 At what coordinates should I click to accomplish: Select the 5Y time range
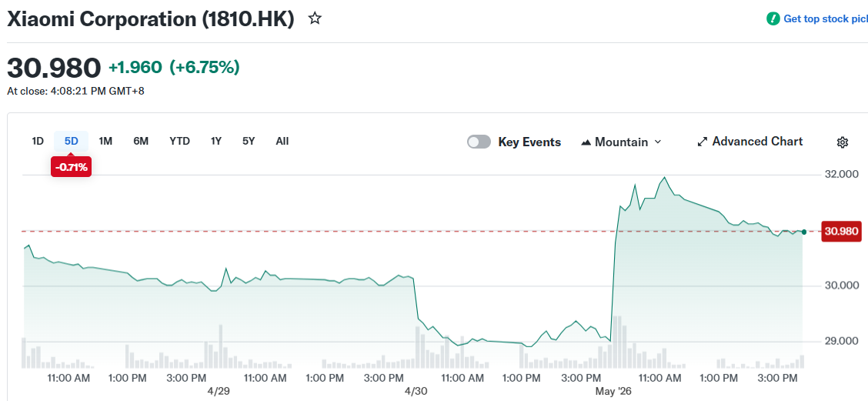pos(249,142)
